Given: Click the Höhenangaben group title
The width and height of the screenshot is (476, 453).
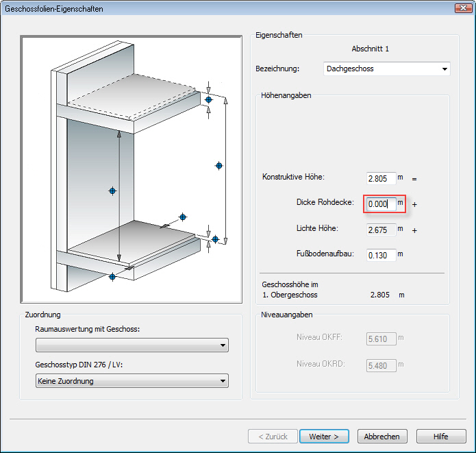Looking at the screenshot, I should (x=286, y=95).
